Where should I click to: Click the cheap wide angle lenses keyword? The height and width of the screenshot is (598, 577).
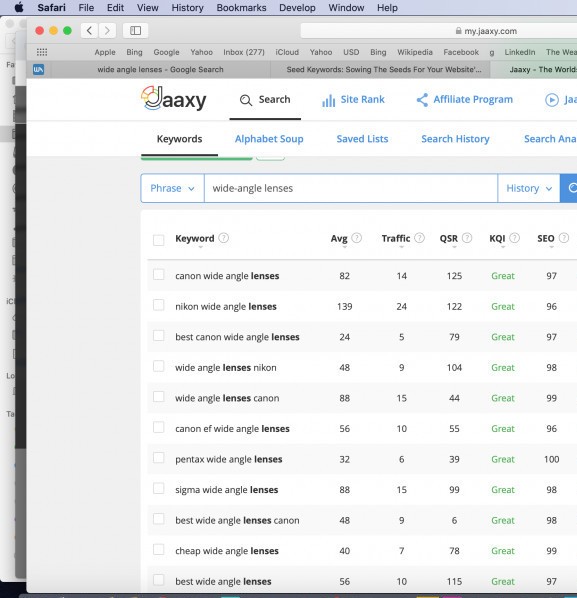[227, 551]
